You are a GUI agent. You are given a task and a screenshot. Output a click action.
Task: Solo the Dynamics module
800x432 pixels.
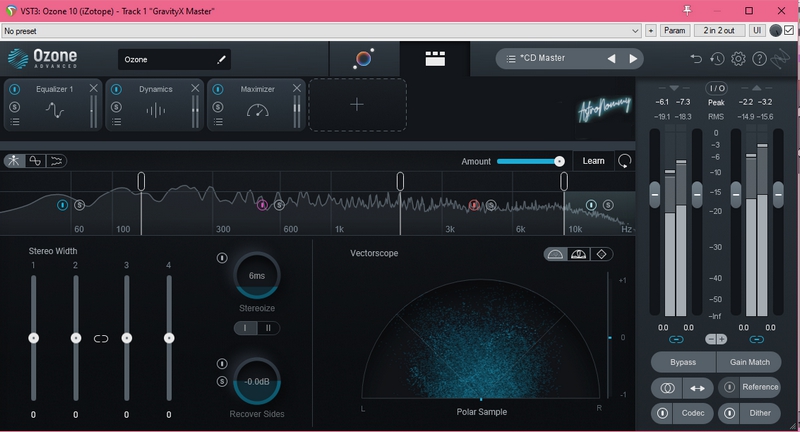(x=116, y=107)
